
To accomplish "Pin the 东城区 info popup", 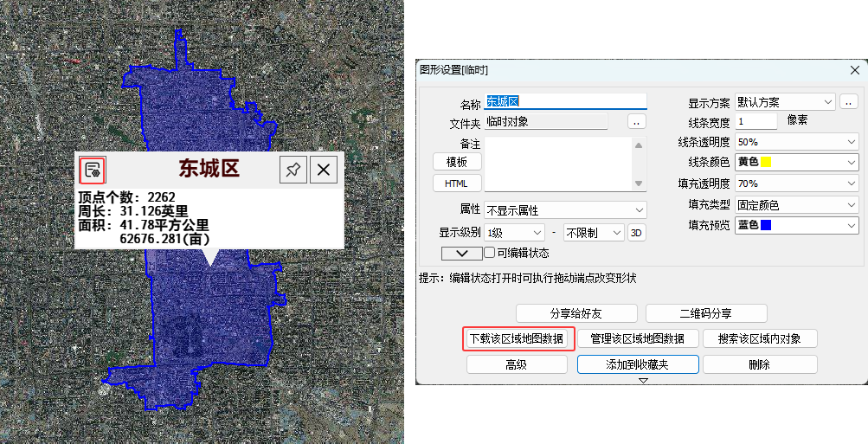I will pyautogui.click(x=293, y=170).
